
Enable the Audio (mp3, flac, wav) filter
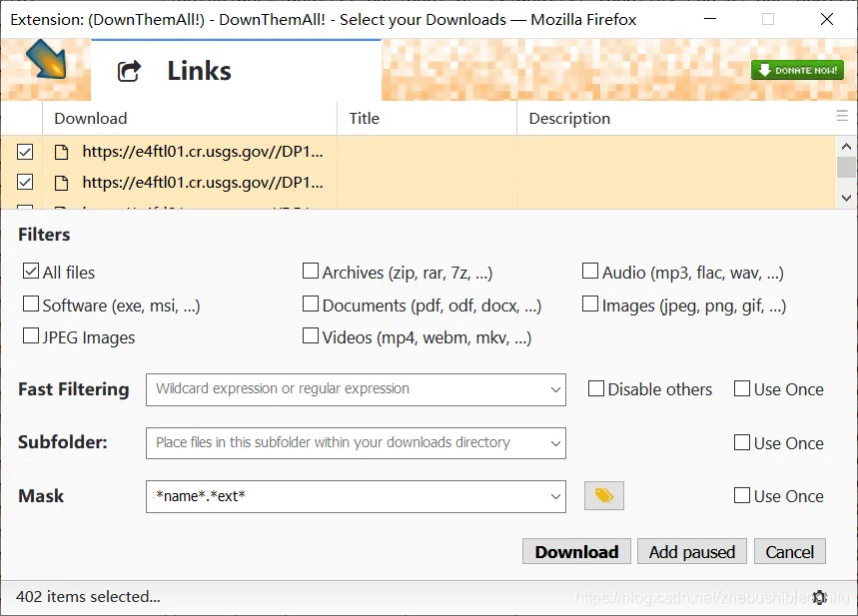[x=590, y=271]
